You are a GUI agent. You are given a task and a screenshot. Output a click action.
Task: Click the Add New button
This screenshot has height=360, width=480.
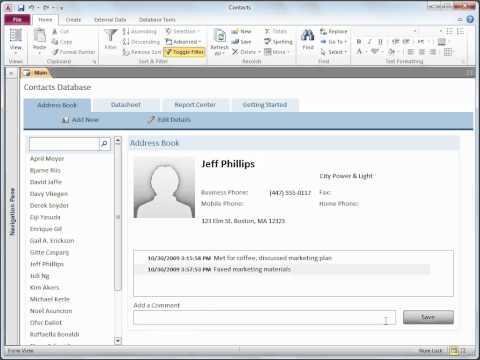click(81, 120)
